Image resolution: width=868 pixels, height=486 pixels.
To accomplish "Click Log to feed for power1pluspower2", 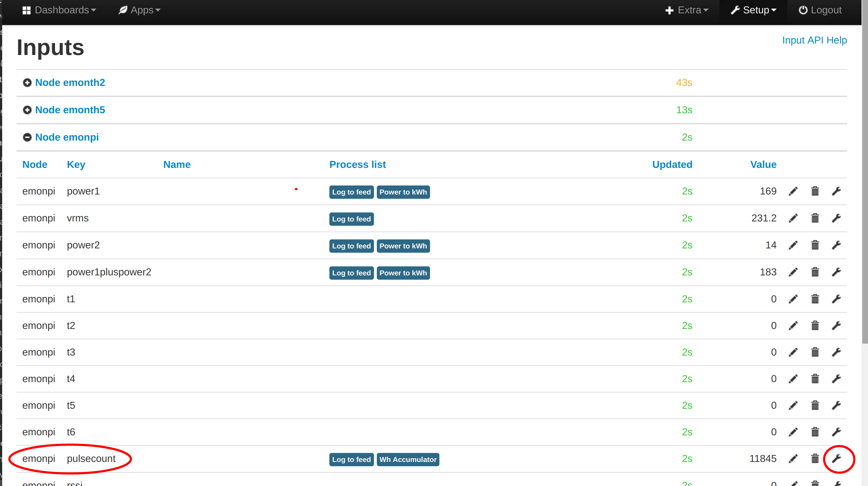I will (351, 273).
